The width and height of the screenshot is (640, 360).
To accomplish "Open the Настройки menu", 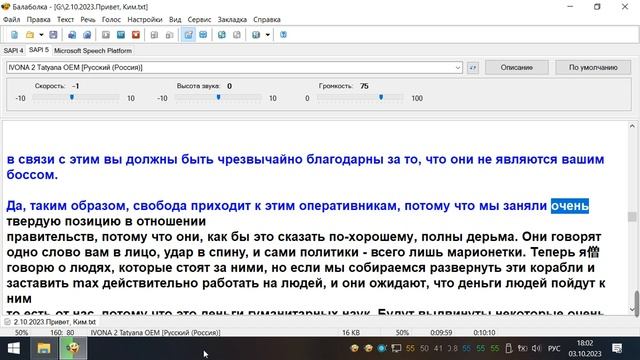I will click(x=145, y=20).
